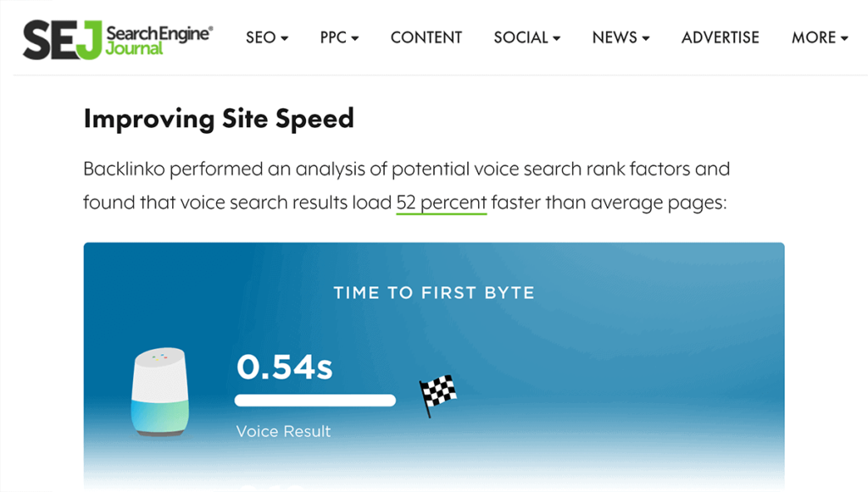The height and width of the screenshot is (492, 868).
Task: Click the Search Engine Journal wordmark
Action: tap(159, 38)
